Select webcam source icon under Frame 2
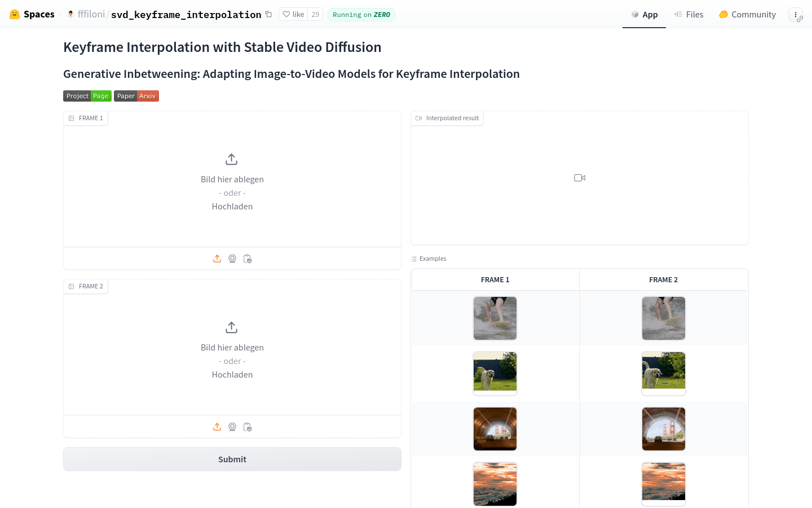The width and height of the screenshot is (812, 508). click(232, 427)
